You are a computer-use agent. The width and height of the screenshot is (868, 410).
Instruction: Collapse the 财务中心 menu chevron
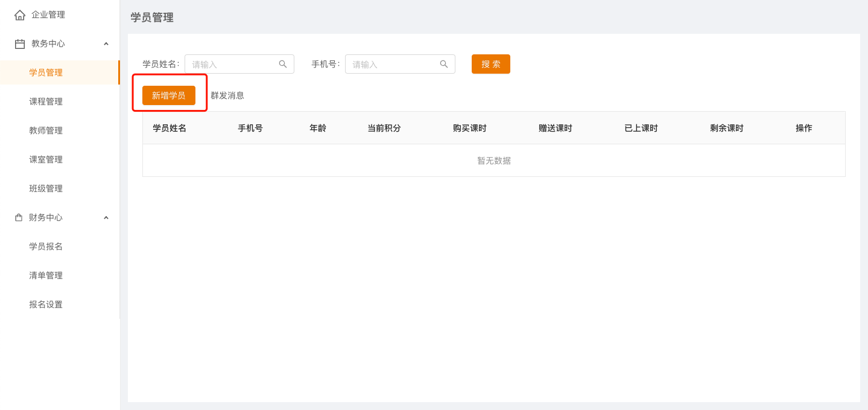(106, 218)
